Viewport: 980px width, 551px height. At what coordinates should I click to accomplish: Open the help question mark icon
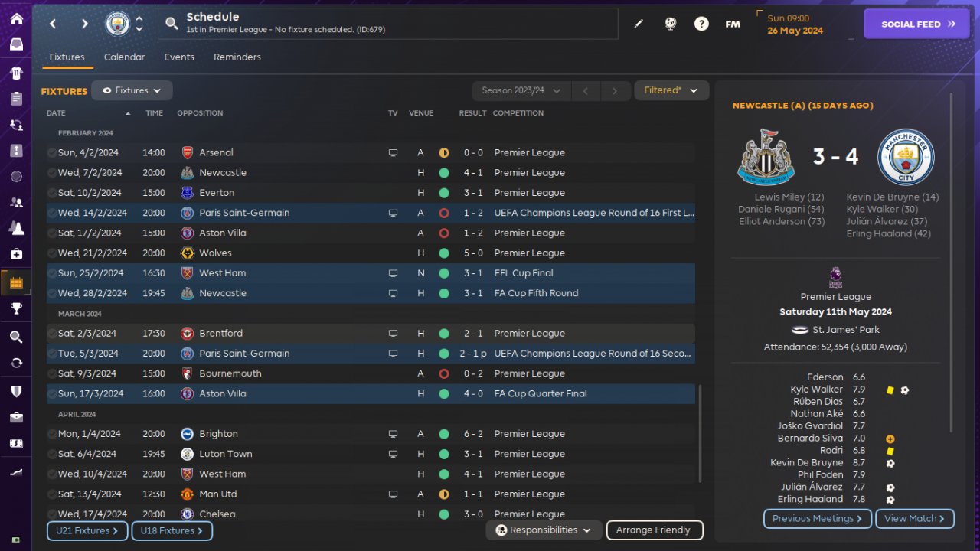tap(701, 24)
